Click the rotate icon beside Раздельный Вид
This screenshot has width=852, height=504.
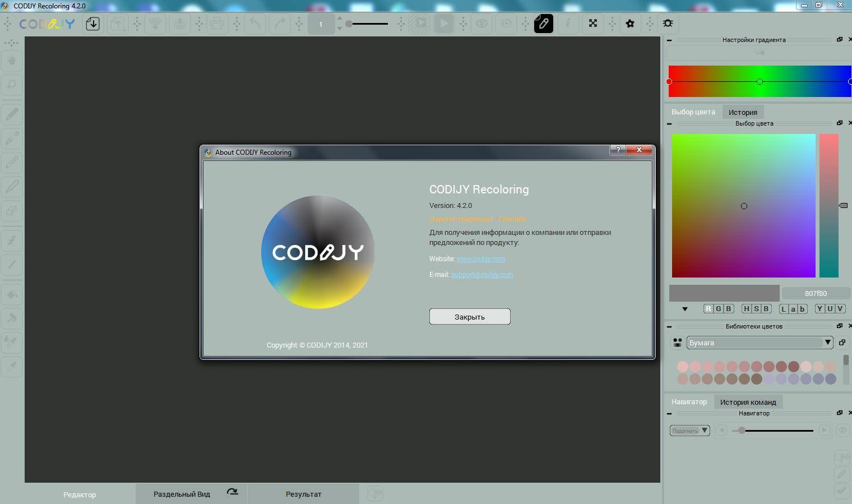pyautogui.click(x=232, y=492)
